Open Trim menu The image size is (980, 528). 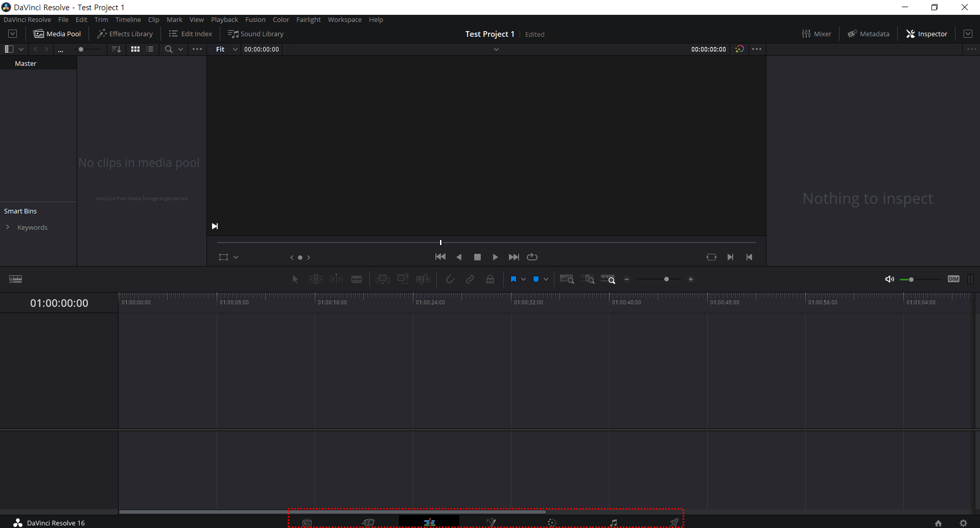pyautogui.click(x=101, y=19)
